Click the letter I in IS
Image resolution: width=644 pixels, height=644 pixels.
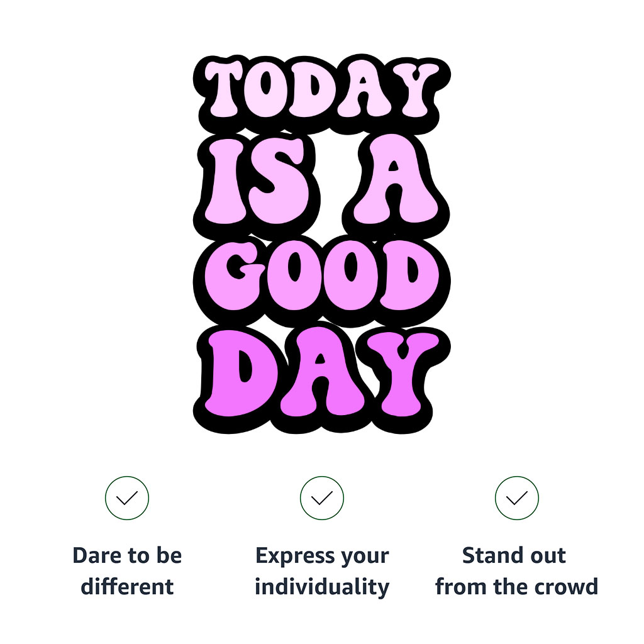point(220,183)
